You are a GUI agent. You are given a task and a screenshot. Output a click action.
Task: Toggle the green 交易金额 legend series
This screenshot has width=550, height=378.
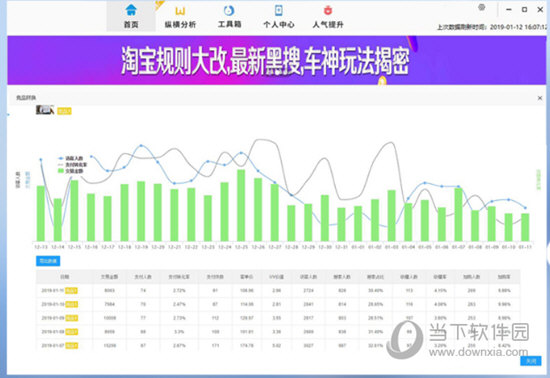[x=71, y=171]
